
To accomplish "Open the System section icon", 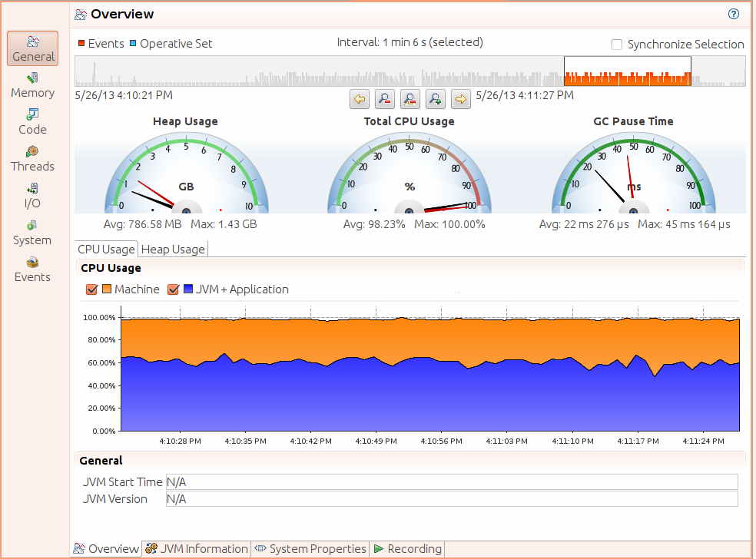I will (32, 225).
